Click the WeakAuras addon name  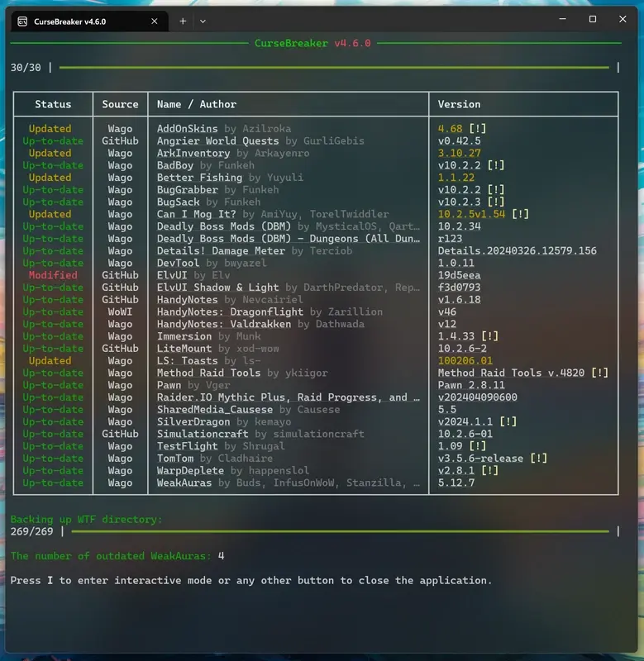[184, 483]
